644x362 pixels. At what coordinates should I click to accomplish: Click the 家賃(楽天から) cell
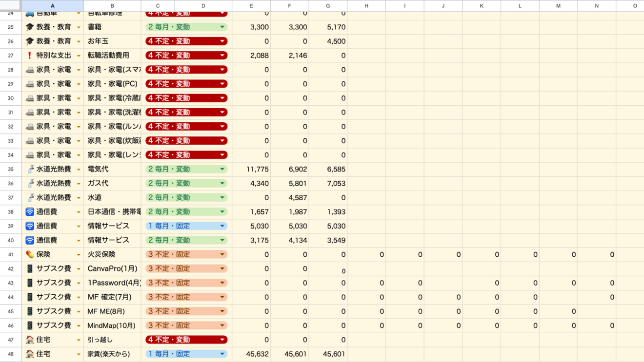click(x=112, y=354)
